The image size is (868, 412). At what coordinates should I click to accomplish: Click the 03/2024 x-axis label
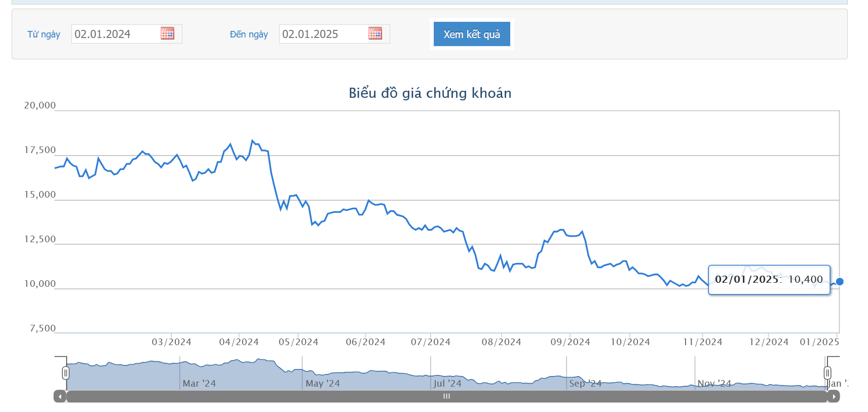click(x=172, y=342)
